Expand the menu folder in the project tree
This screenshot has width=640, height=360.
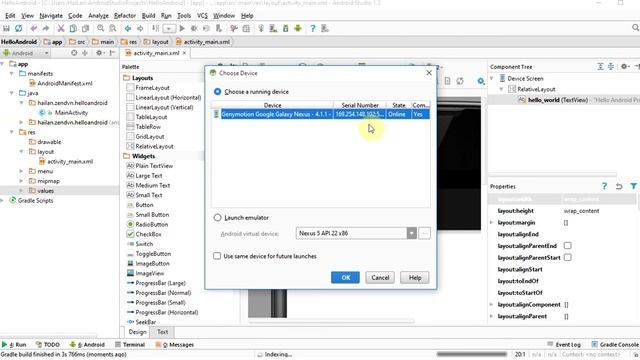coord(22,171)
